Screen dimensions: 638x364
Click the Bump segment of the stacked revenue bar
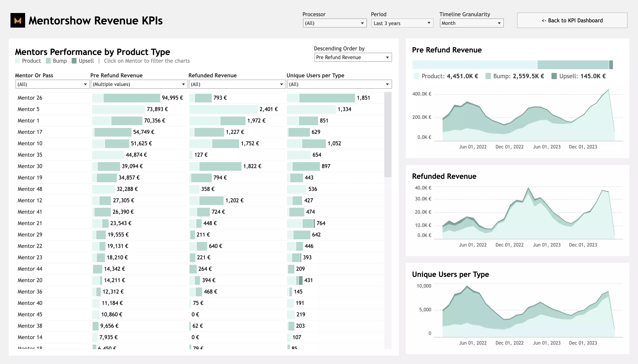573,65
